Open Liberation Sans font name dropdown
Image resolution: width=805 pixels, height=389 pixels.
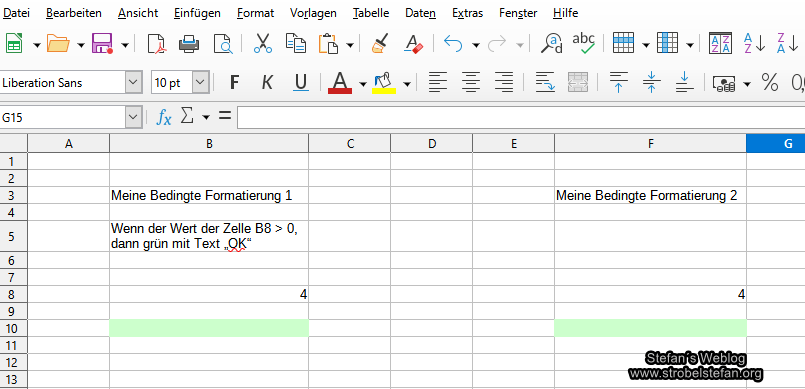click(x=133, y=83)
